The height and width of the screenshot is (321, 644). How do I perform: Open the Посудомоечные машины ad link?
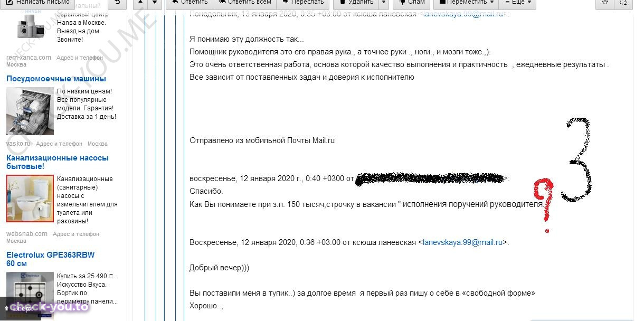56,79
